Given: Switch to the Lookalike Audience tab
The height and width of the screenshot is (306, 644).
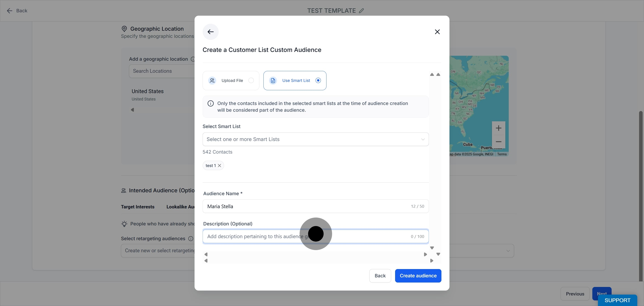Looking at the screenshot, I should 180,207.
